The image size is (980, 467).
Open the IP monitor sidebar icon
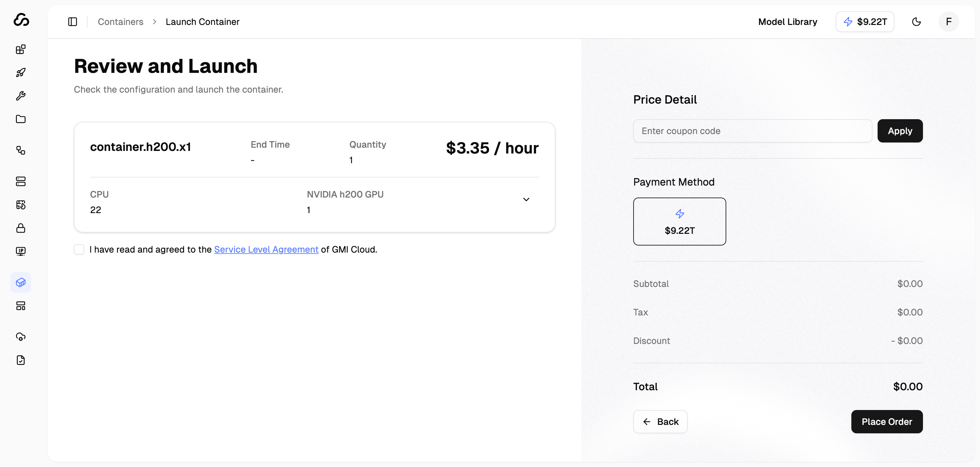pos(20,251)
